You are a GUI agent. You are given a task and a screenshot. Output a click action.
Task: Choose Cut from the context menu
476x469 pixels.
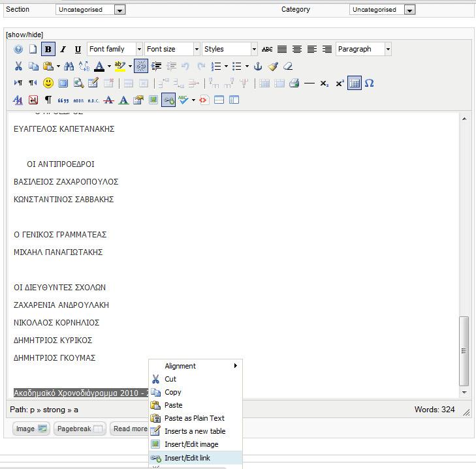[x=195, y=379]
